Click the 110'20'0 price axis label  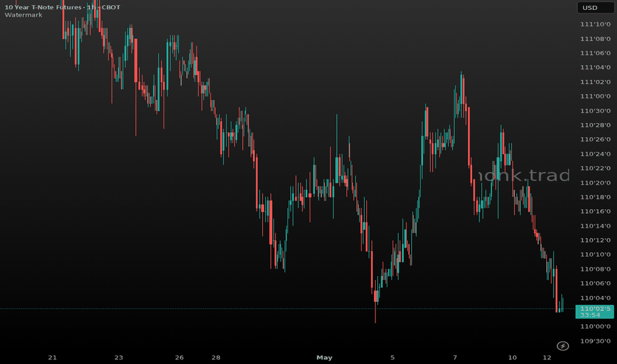(x=595, y=183)
